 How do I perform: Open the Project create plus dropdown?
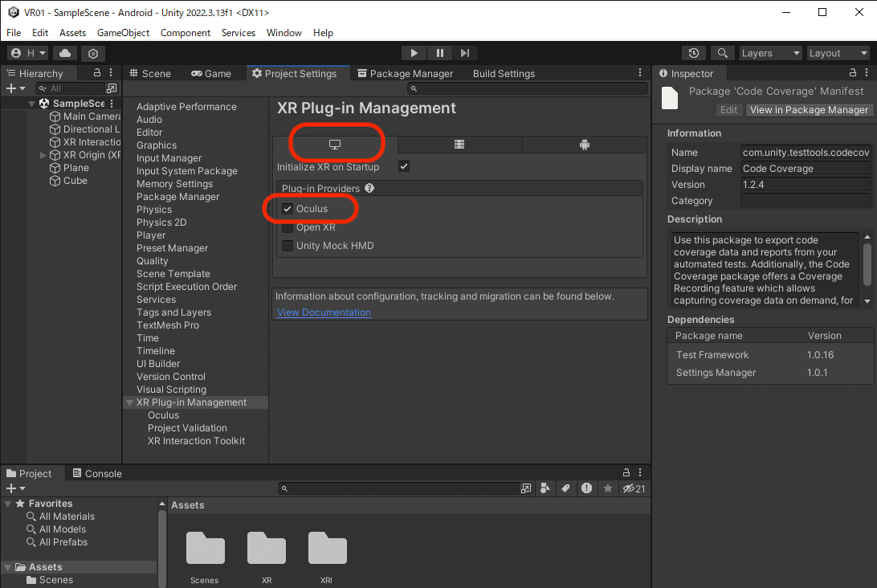15,488
